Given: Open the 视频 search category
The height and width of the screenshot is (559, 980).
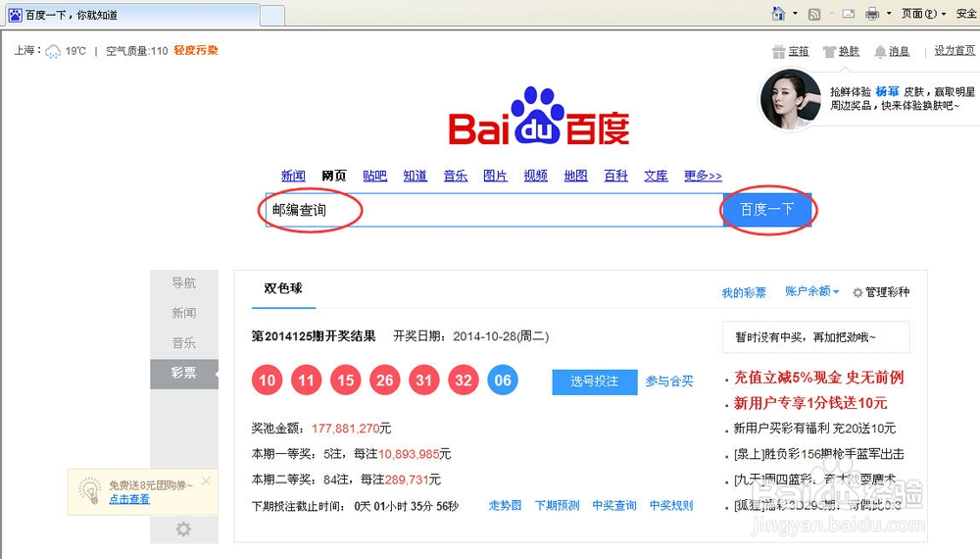Looking at the screenshot, I should click(x=536, y=176).
